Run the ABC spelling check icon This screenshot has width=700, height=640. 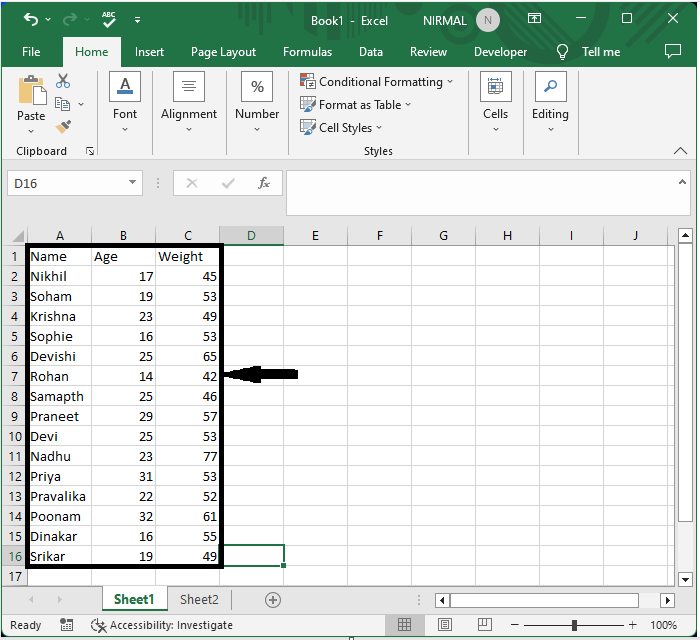pyautogui.click(x=108, y=19)
